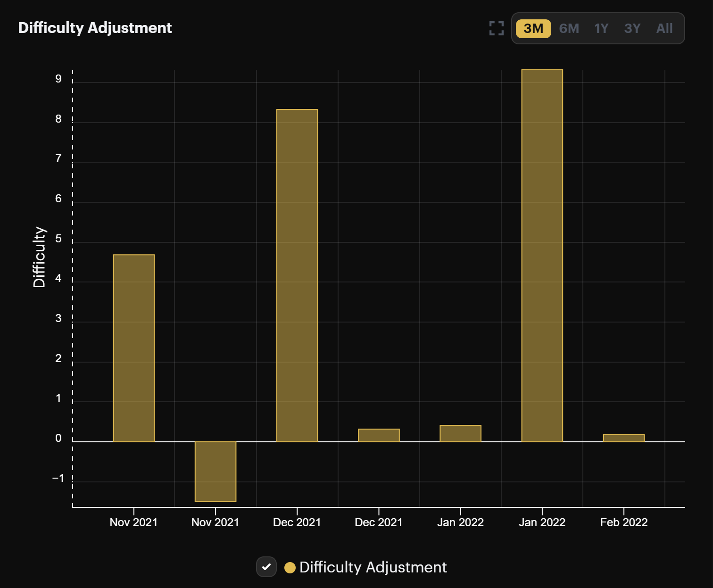The width and height of the screenshot is (713, 588).
Task: Click the first Nov 2021 bar
Action: tap(133, 347)
